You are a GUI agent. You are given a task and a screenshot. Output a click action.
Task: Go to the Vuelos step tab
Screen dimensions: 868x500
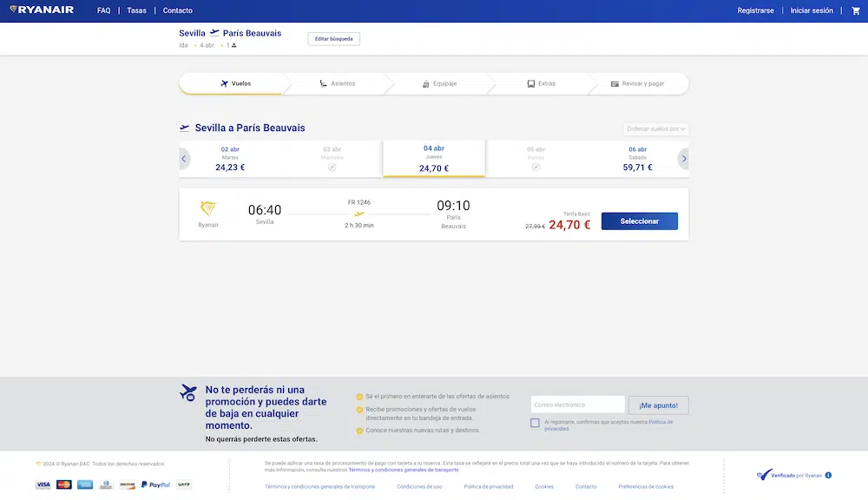pyautogui.click(x=235, y=83)
